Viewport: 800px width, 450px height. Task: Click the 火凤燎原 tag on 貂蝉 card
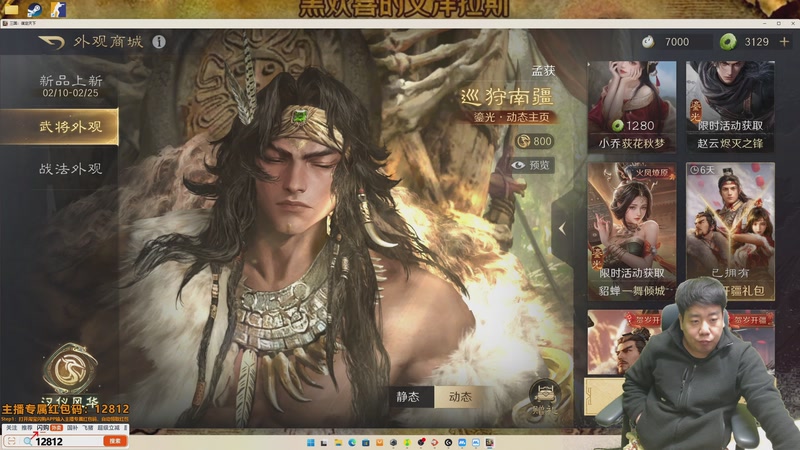click(x=652, y=173)
